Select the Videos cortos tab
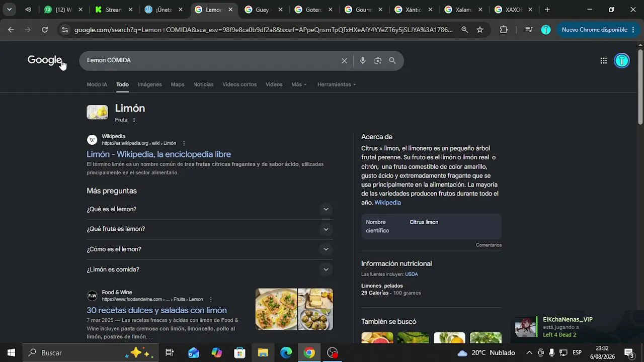Viewport: 644px width, 362px height. coord(239,84)
